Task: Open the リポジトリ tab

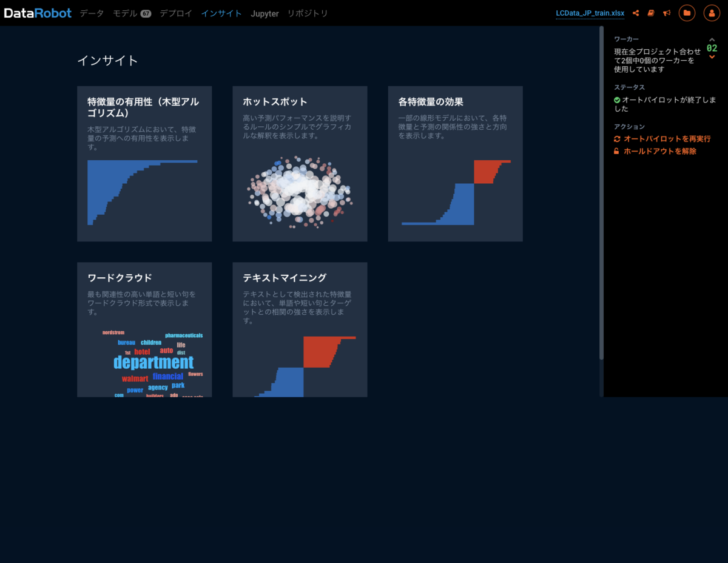Action: (308, 13)
